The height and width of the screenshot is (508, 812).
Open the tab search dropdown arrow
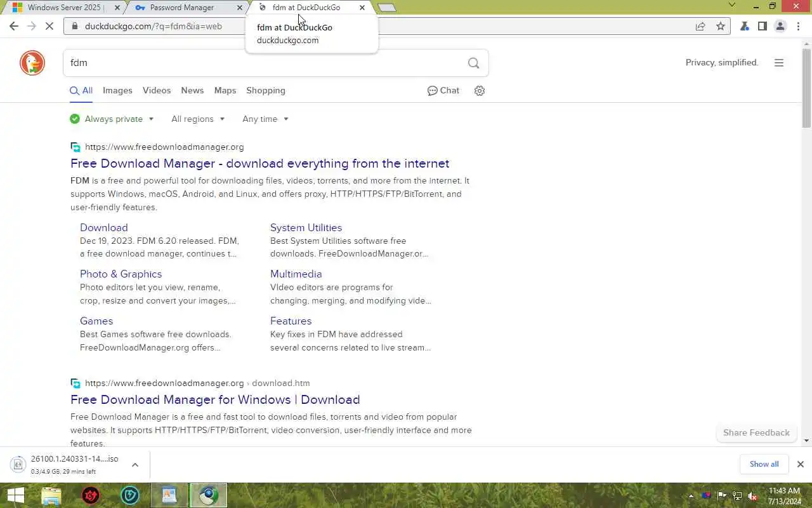[x=732, y=5]
